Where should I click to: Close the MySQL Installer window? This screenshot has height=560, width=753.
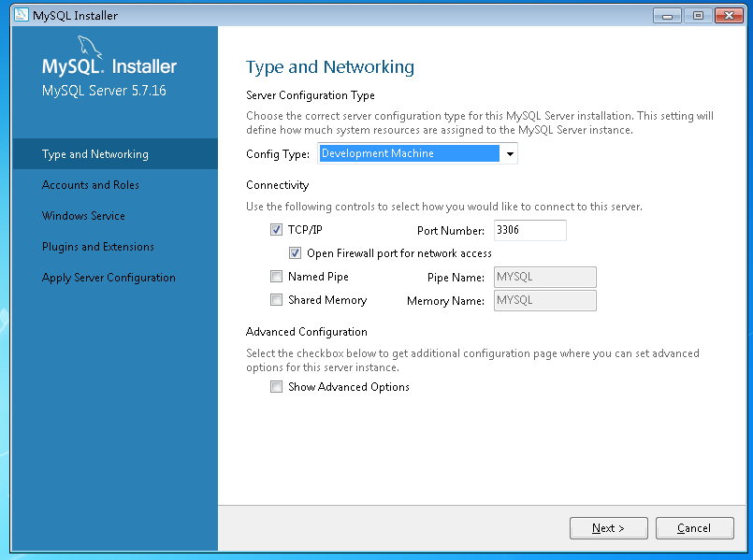pos(729,16)
